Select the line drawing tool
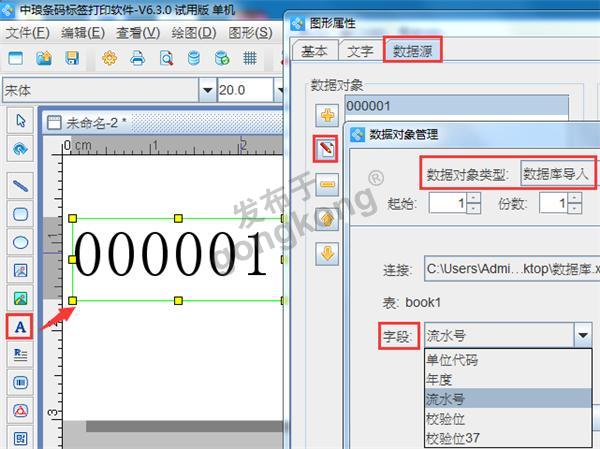 [x=20, y=186]
